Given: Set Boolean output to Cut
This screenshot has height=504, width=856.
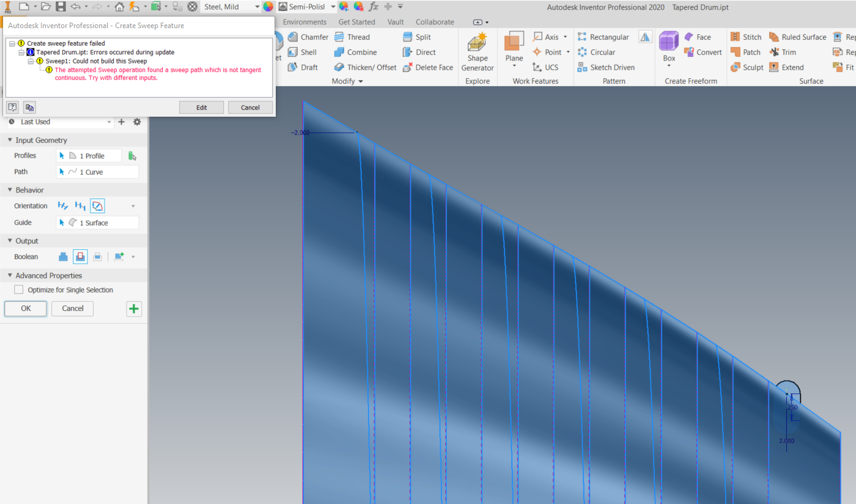Looking at the screenshot, I should pyautogui.click(x=80, y=257).
